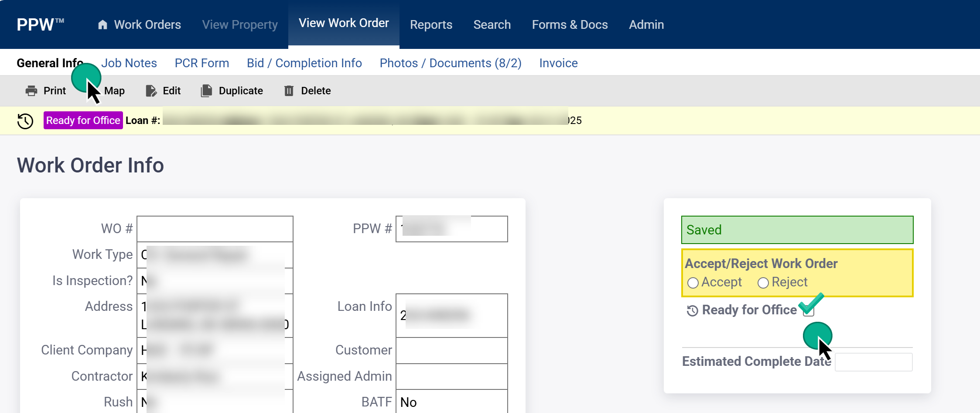Open the Photos / Documents tab
This screenshot has width=980, height=413.
(451, 63)
